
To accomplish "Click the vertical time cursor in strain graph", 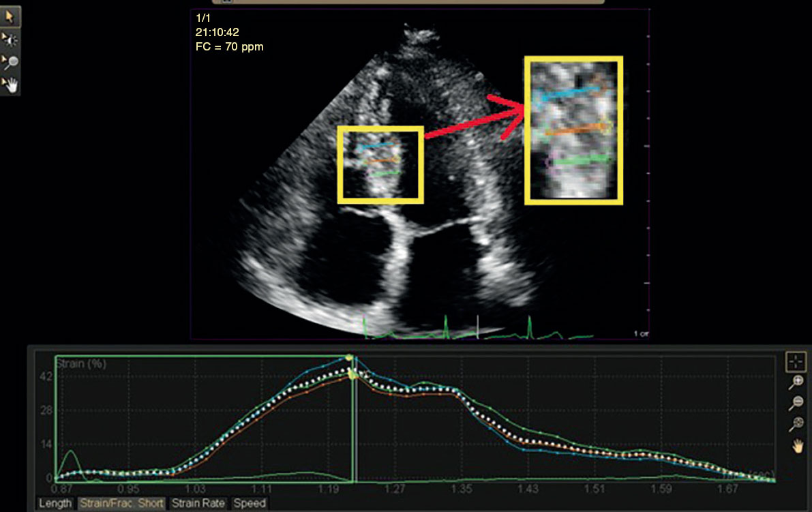I will tap(355, 423).
